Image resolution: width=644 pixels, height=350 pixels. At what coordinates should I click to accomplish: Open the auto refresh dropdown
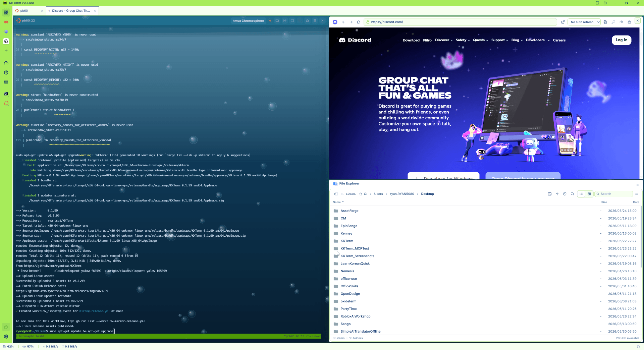tap(585, 22)
